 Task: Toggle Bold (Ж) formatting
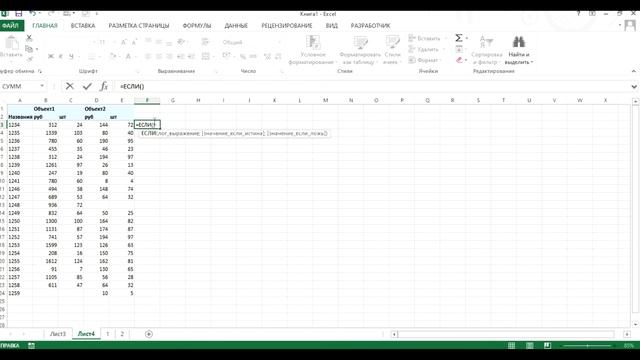click(51, 56)
